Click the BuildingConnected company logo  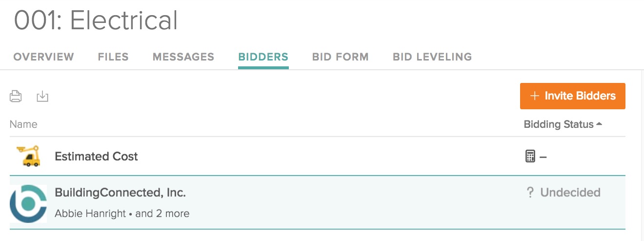coord(28,203)
